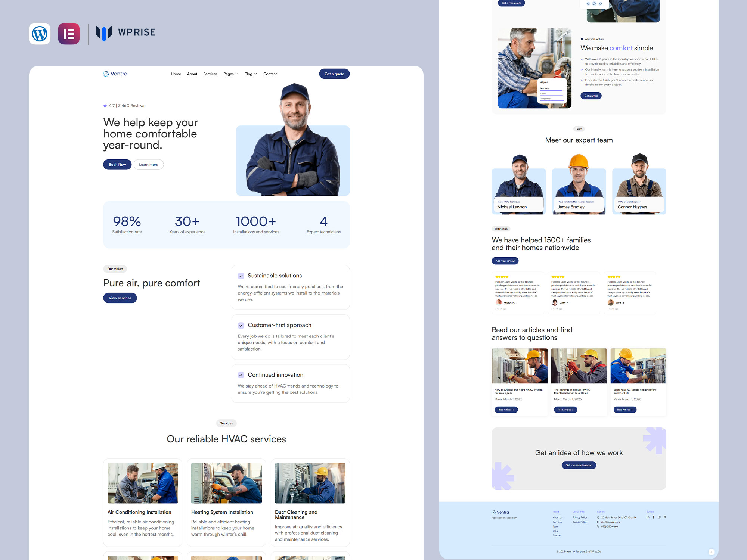Click the Elementor logo icon
747x560 pixels.
[69, 34]
